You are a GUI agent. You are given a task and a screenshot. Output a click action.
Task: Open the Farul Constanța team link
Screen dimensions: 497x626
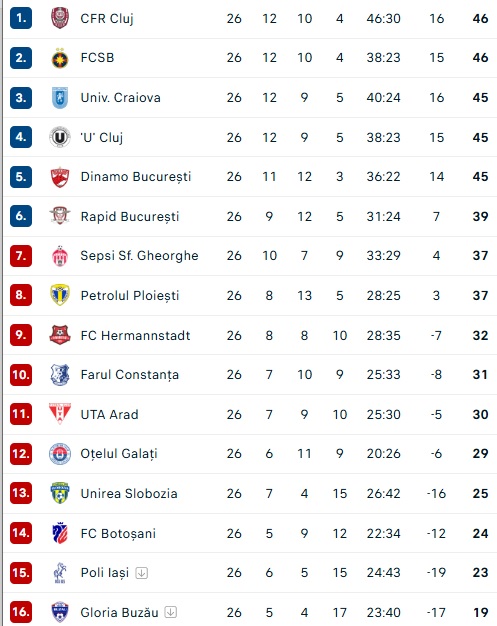coord(130,375)
